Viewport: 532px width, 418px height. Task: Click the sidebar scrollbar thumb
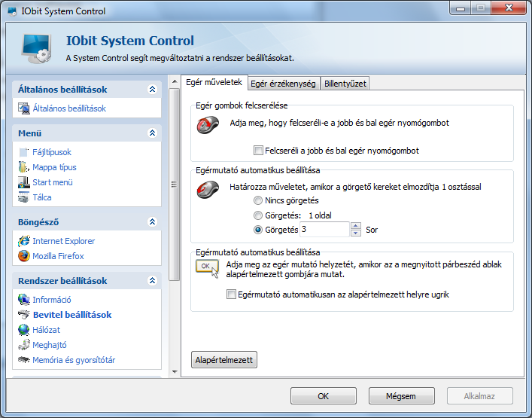click(175, 185)
